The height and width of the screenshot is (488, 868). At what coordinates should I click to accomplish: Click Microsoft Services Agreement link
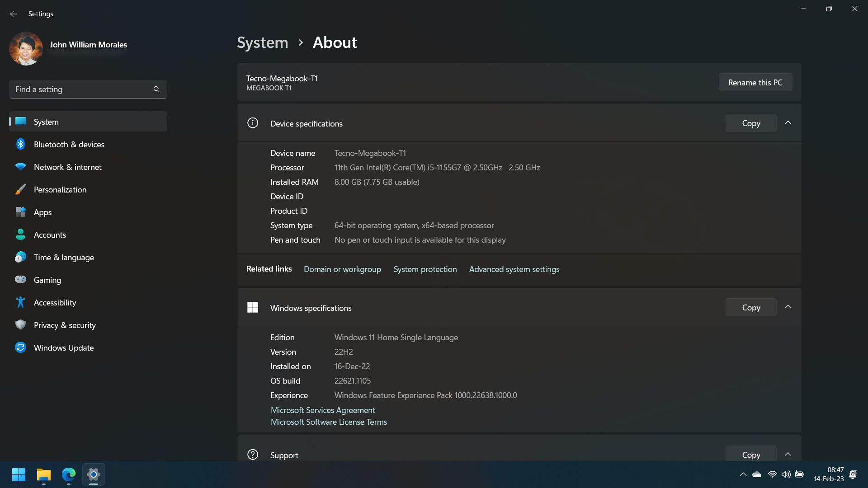[x=323, y=410]
